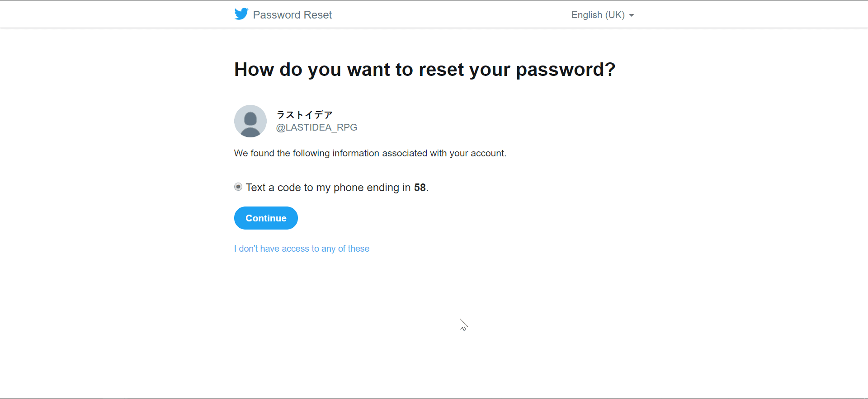
Task: Click the Twitter bird logo
Action: (x=241, y=14)
